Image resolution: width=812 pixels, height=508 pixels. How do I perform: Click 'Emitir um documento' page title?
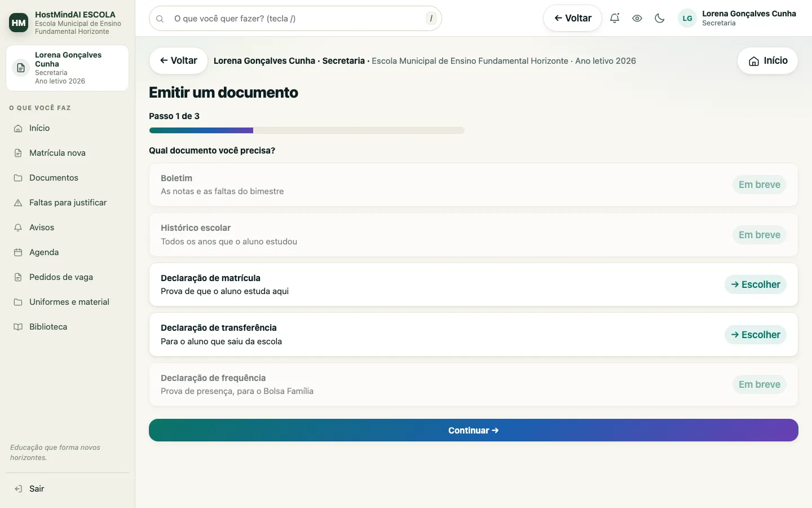223,93
